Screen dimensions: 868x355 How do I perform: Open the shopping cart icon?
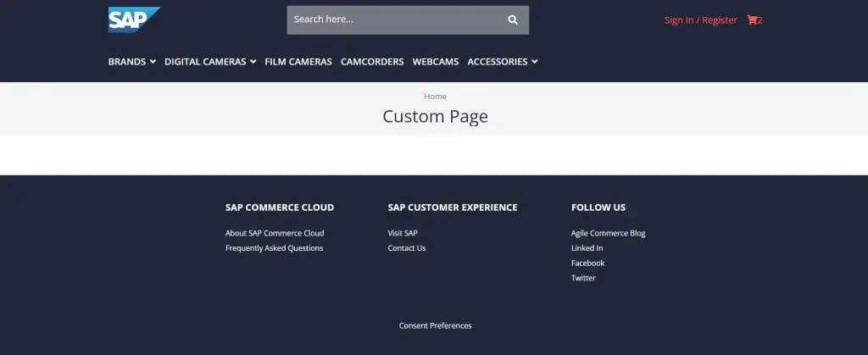pyautogui.click(x=754, y=19)
